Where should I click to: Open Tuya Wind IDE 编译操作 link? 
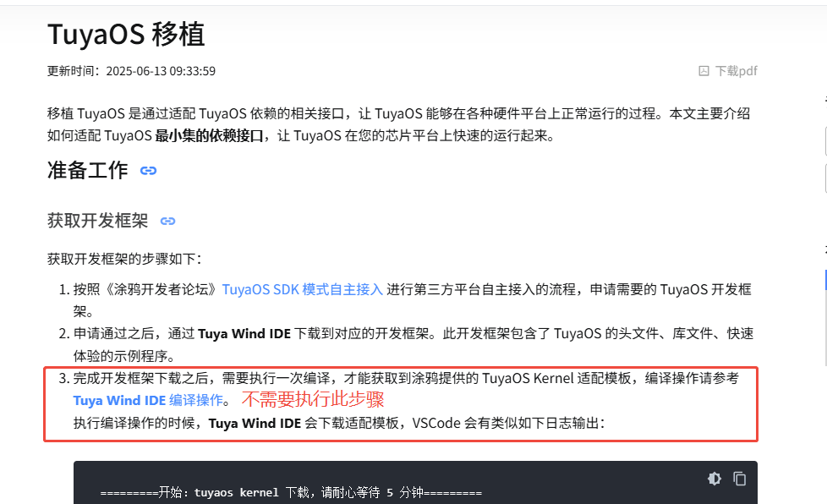[x=148, y=401]
